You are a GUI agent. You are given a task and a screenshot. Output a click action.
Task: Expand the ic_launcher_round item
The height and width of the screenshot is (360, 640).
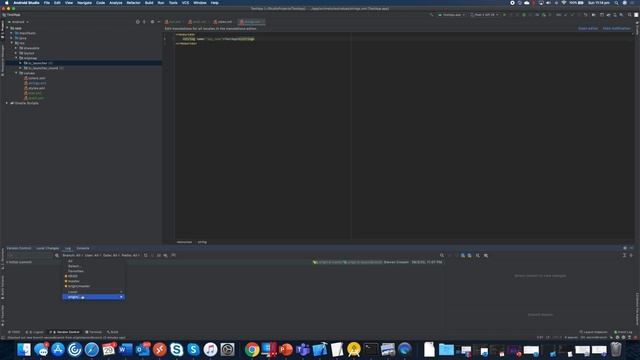pyautogui.click(x=20, y=68)
